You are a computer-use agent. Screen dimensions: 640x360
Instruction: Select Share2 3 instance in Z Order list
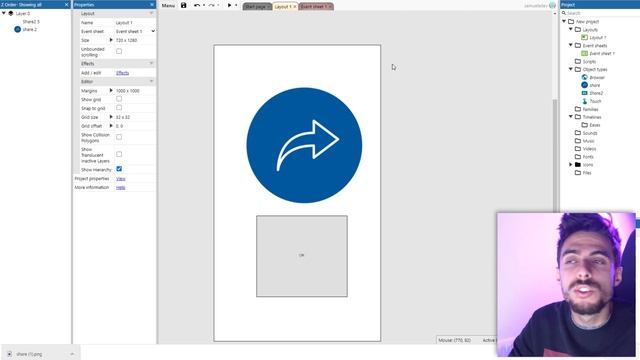pyautogui.click(x=31, y=22)
